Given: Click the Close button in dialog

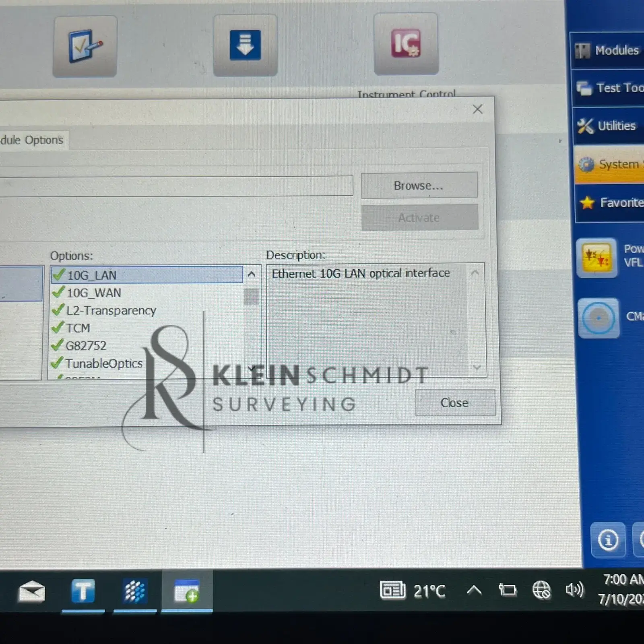Looking at the screenshot, I should (x=454, y=403).
